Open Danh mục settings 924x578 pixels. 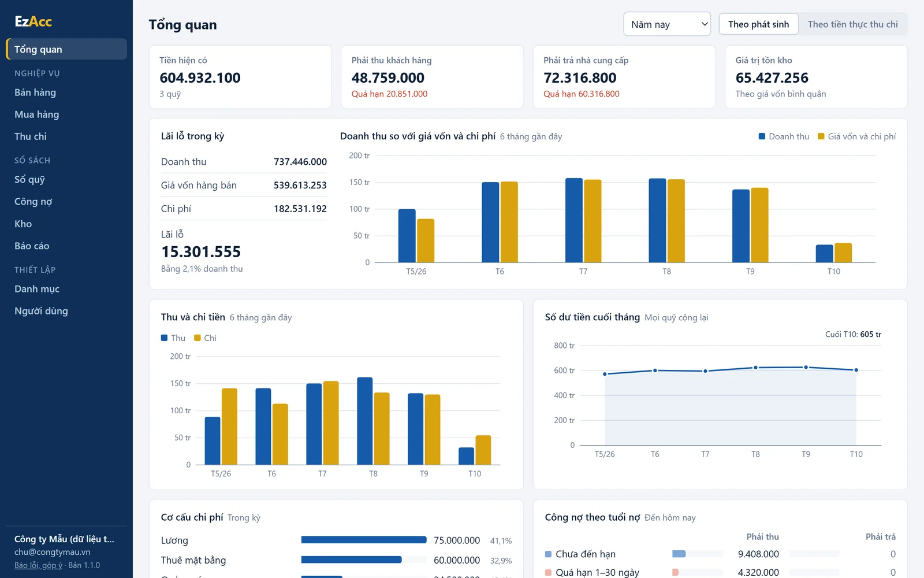point(66,289)
